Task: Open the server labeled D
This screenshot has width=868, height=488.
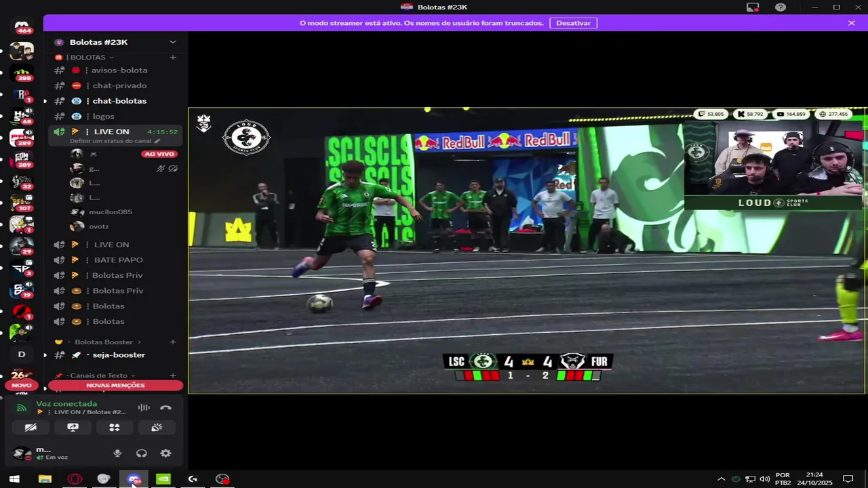Action: [22, 354]
